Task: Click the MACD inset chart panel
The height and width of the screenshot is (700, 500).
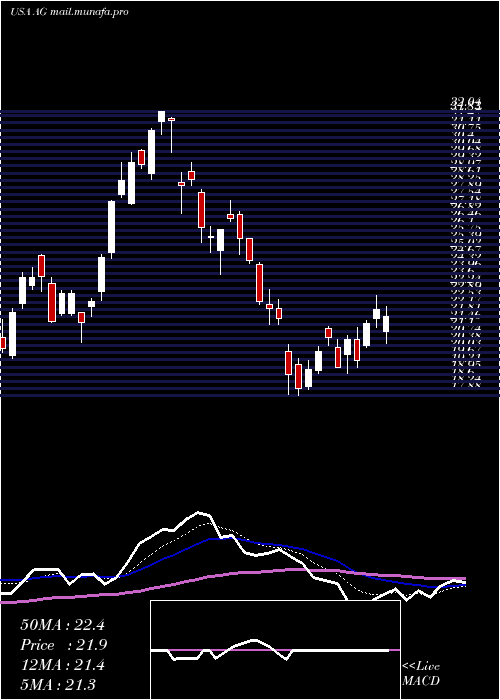Action: [x=275, y=650]
